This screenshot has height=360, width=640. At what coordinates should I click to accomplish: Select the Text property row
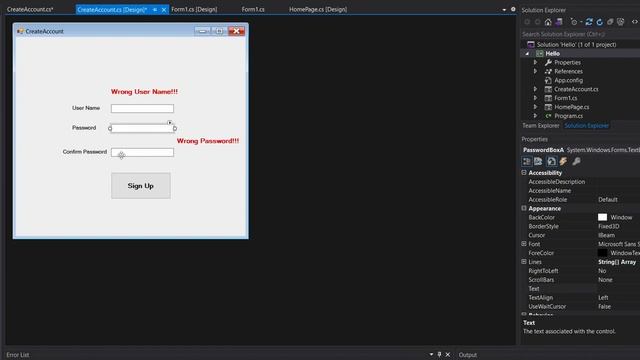[x=580, y=289]
